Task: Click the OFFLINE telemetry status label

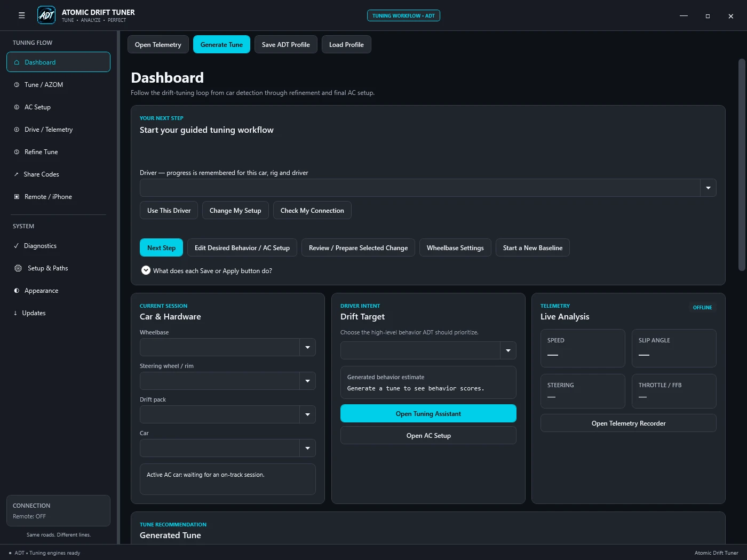Action: click(702, 308)
